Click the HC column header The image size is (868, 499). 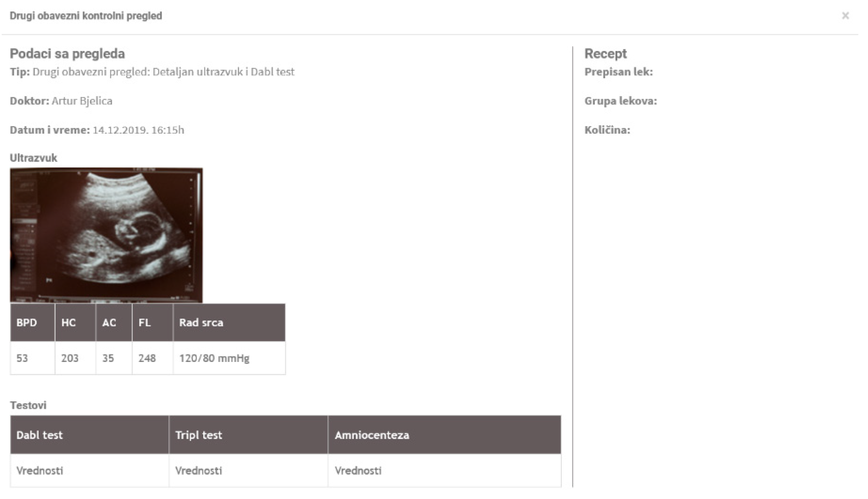[69, 323]
